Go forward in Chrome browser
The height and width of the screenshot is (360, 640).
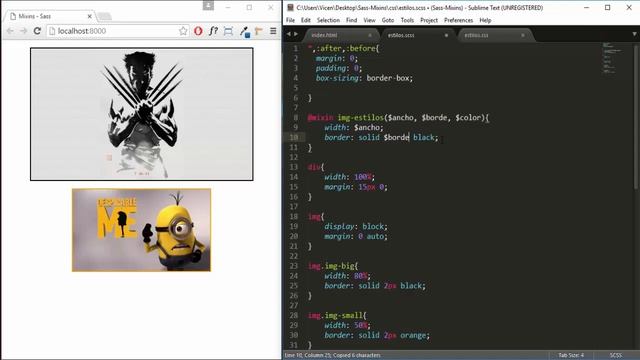[x=23, y=31]
